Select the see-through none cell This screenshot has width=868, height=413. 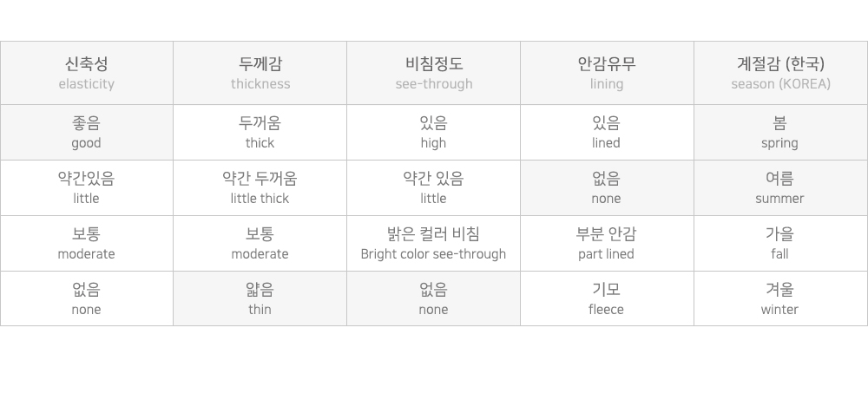click(x=433, y=298)
